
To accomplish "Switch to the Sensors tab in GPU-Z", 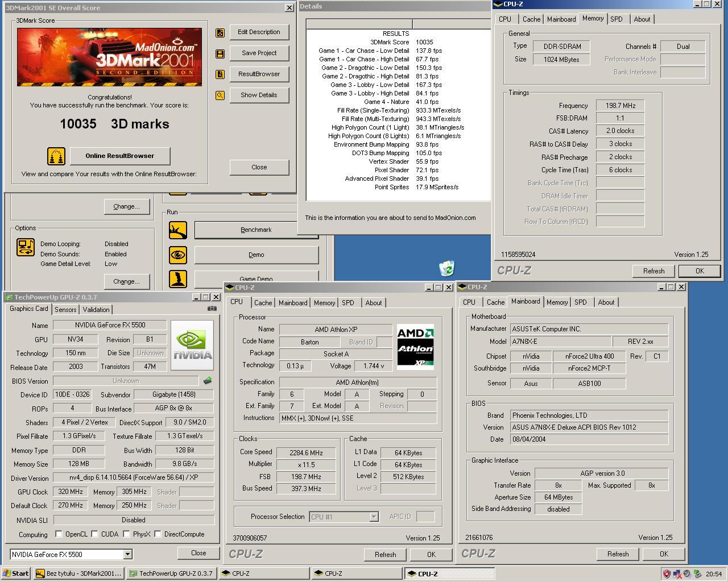I will tap(65, 310).
